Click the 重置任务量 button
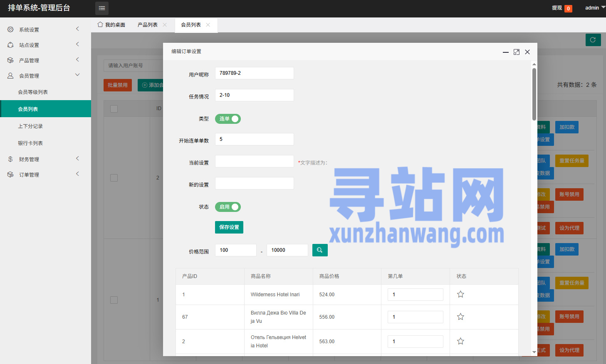 point(571,161)
